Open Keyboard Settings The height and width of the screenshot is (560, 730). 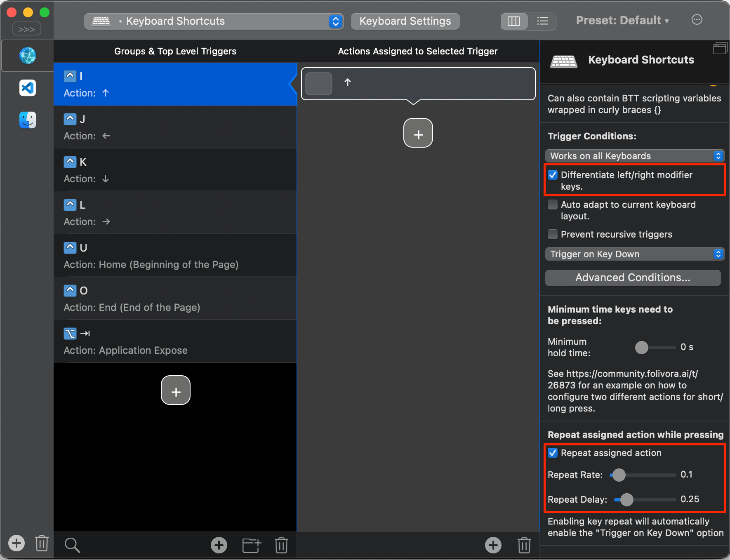click(x=405, y=21)
